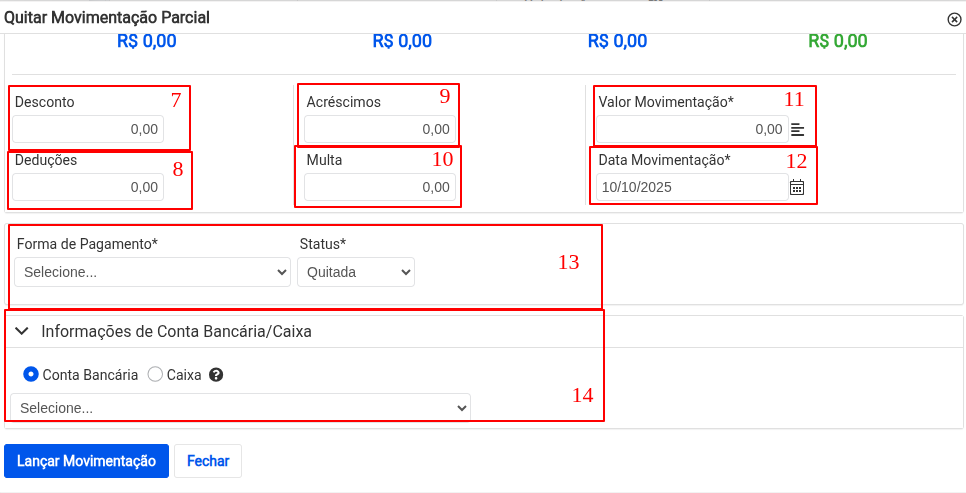Click the Lançar Movimentação button
The height and width of the screenshot is (493, 966).
(x=87, y=461)
